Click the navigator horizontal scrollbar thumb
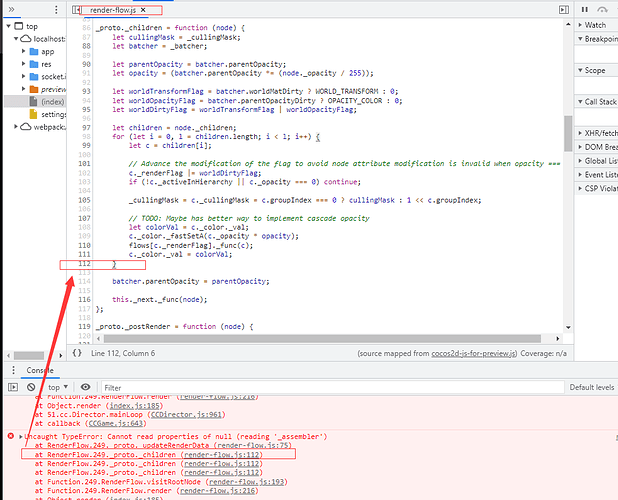618x500 pixels. point(29,355)
